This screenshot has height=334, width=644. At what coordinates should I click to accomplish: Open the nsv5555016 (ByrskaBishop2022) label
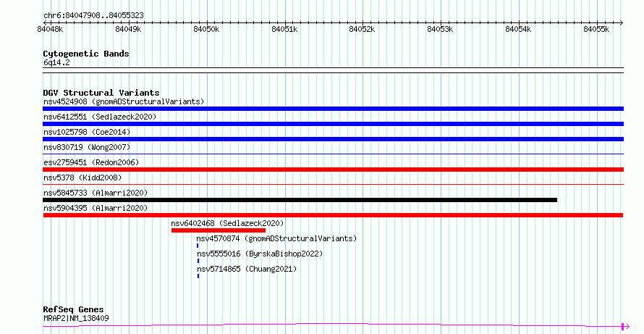tap(260, 254)
